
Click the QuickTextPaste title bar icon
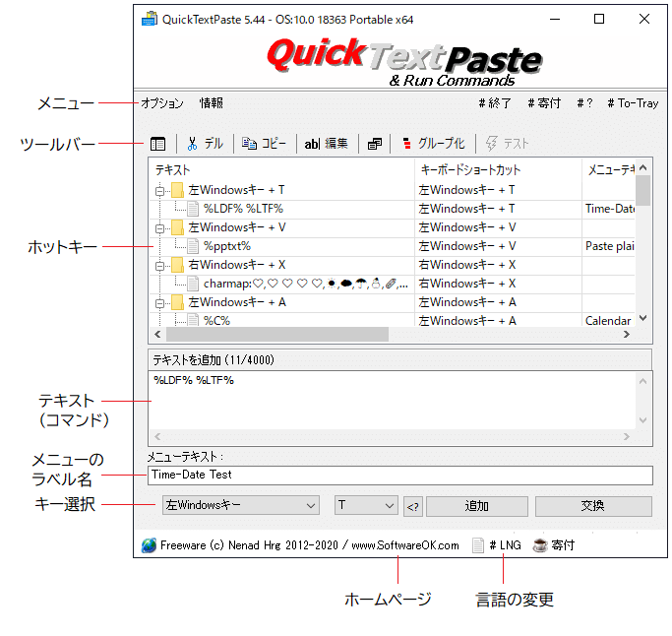click(150, 20)
